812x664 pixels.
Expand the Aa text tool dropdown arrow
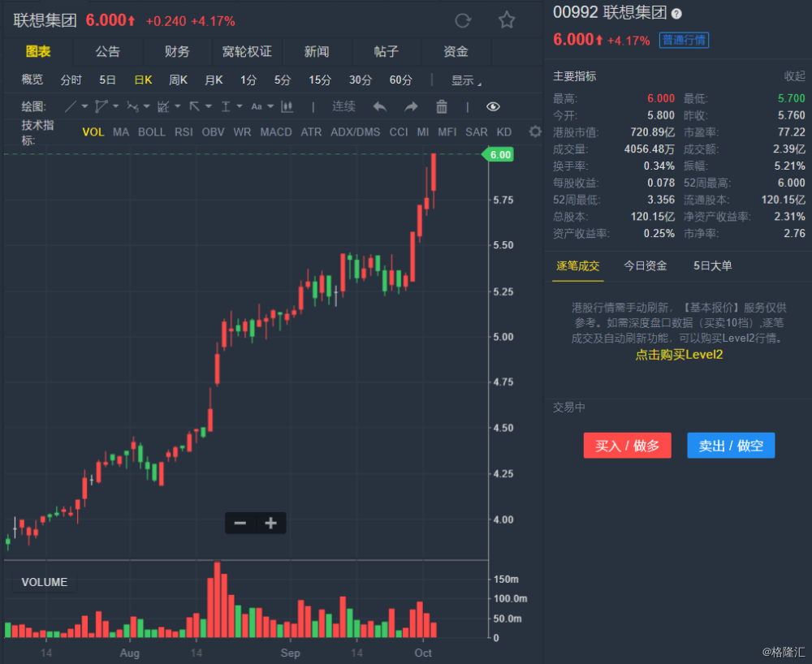(270, 106)
